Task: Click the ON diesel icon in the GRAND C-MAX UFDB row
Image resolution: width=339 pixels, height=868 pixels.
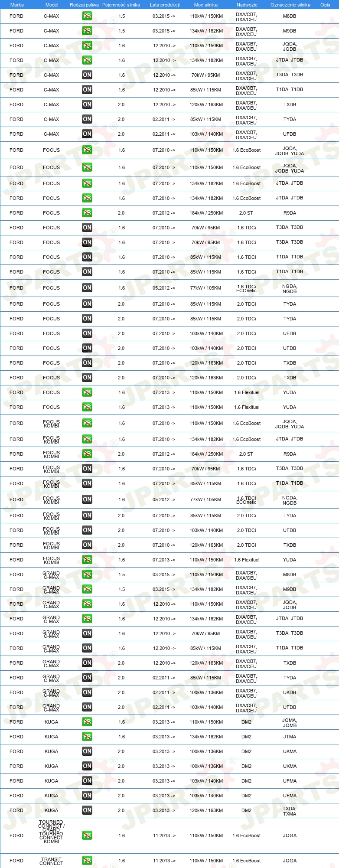Action: pos(87,707)
